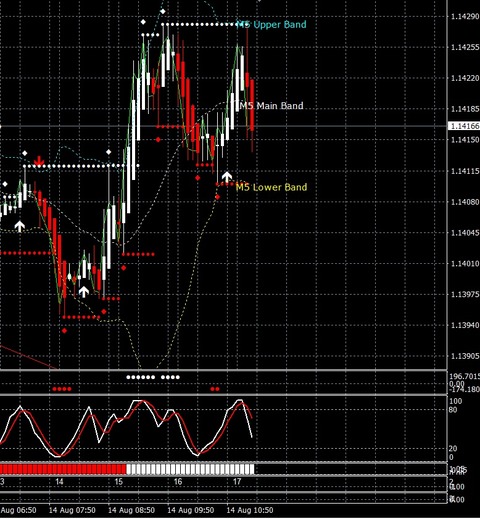Click the 1.14290 price axis label

tap(465, 16)
